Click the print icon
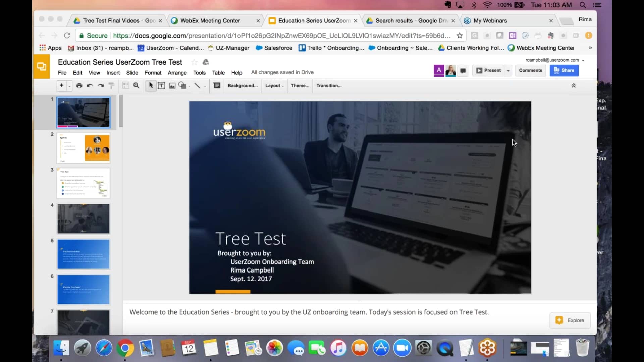 tap(79, 86)
